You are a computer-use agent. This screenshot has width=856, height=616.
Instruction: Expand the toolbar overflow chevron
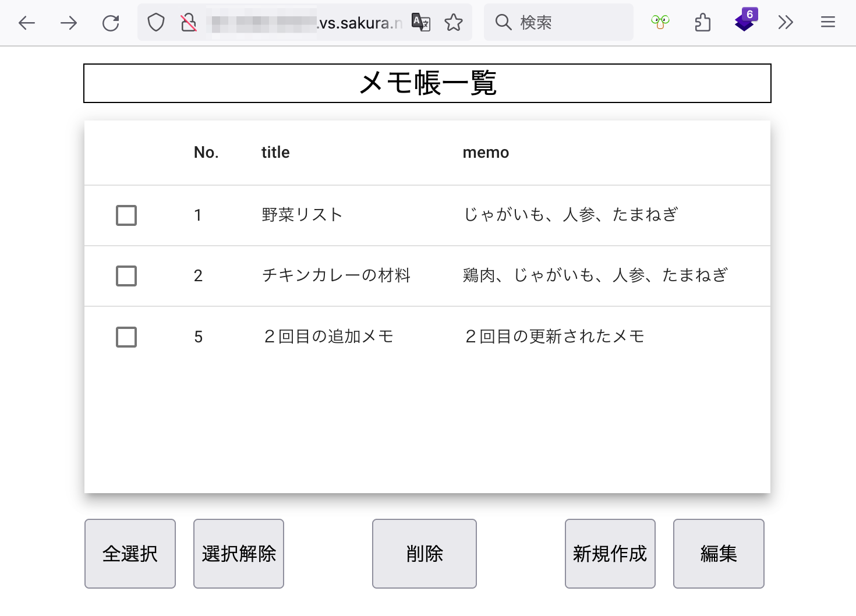tap(786, 23)
